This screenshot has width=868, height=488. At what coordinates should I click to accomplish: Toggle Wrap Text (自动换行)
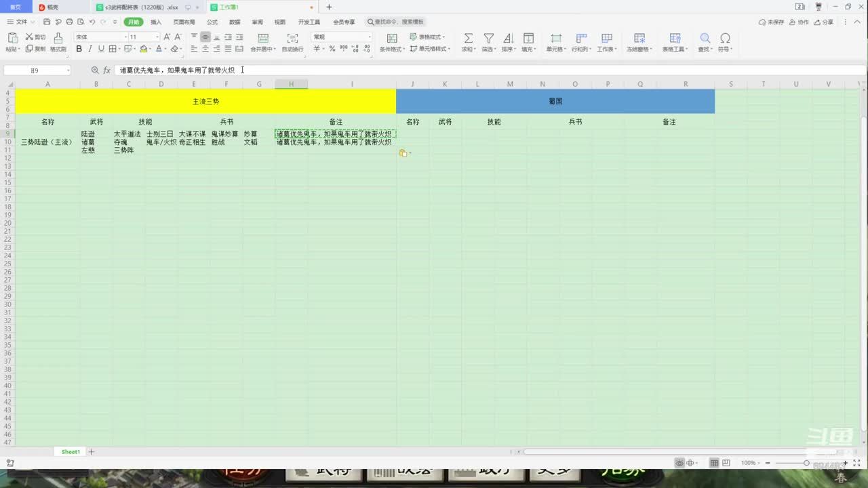pos(292,39)
